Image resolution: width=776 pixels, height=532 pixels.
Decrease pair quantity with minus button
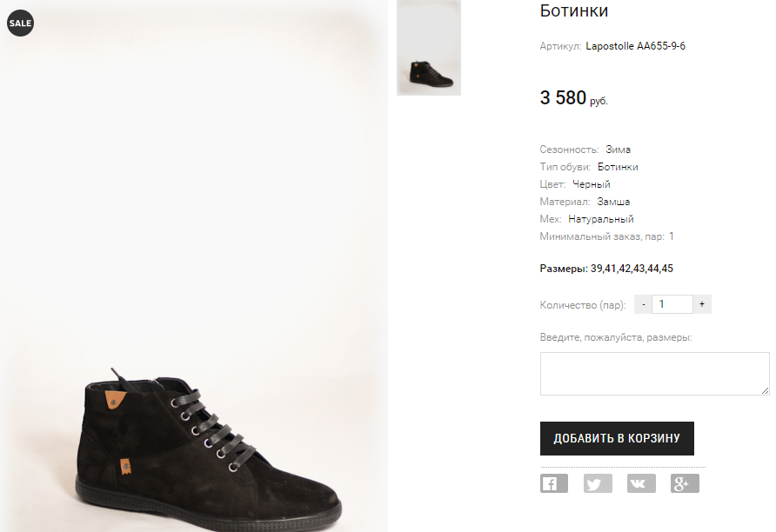(642, 304)
